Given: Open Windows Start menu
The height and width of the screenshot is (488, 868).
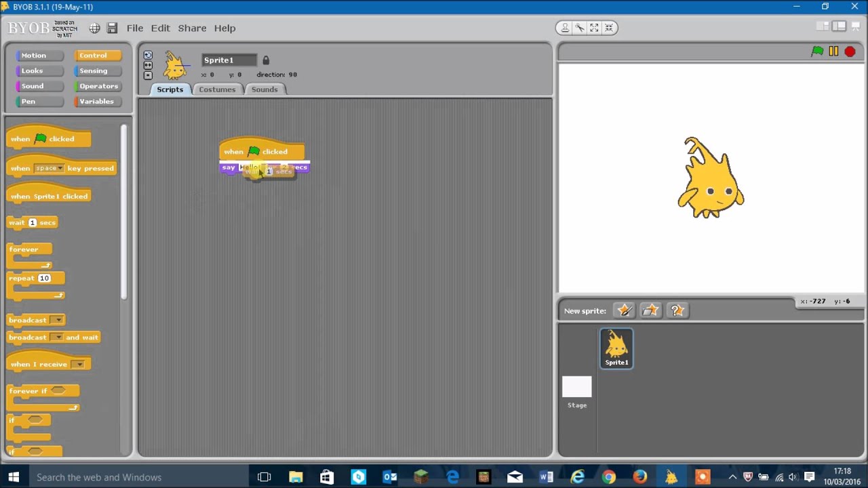Looking at the screenshot, I should (14, 477).
